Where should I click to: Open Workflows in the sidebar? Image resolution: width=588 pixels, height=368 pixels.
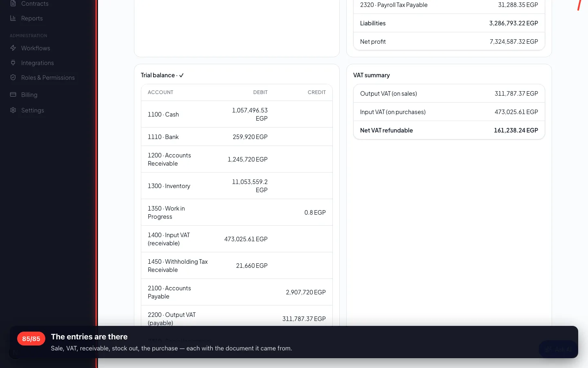click(x=36, y=48)
